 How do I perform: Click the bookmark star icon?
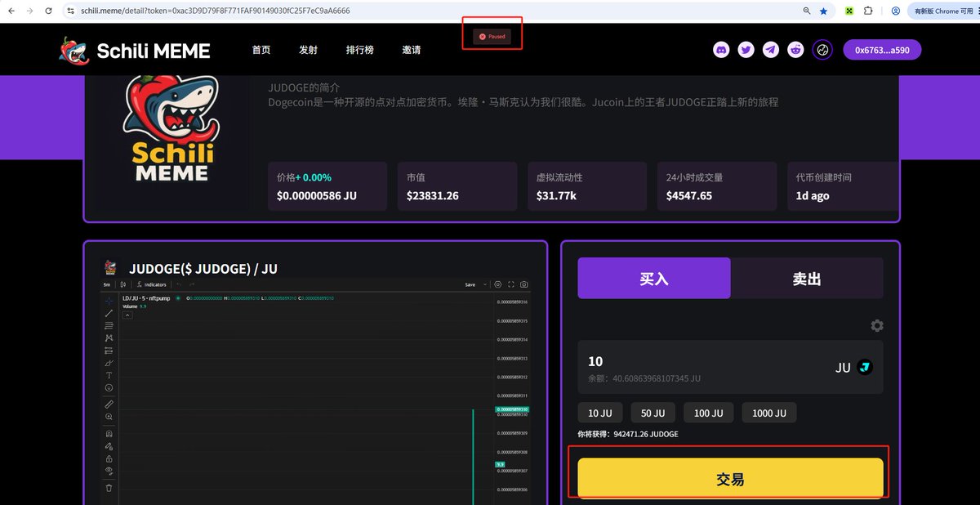click(x=823, y=11)
